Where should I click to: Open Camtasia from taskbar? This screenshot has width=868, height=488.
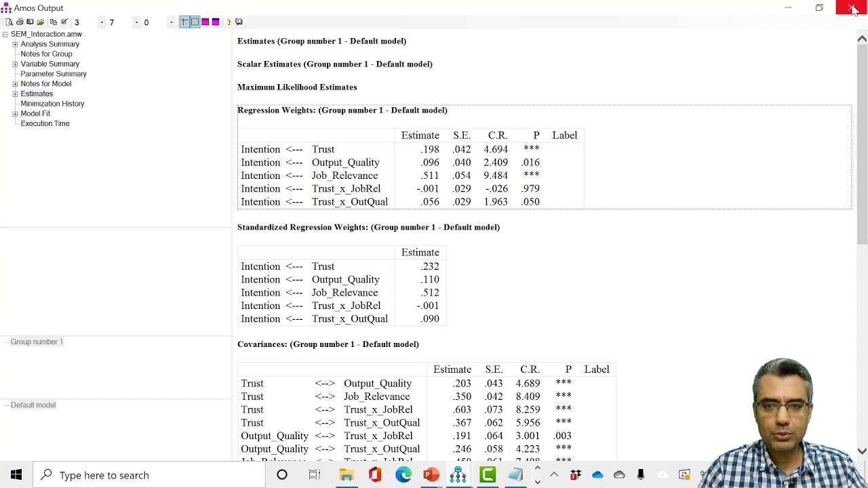point(488,475)
